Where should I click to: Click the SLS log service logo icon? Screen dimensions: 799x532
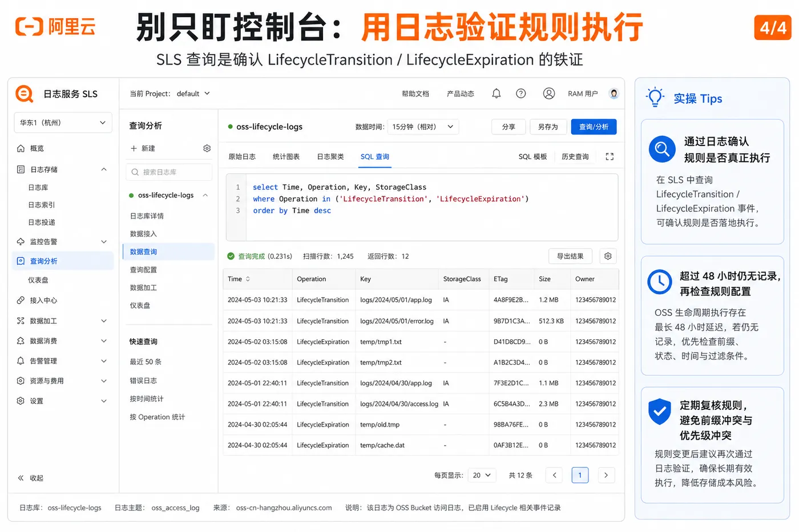pos(25,94)
